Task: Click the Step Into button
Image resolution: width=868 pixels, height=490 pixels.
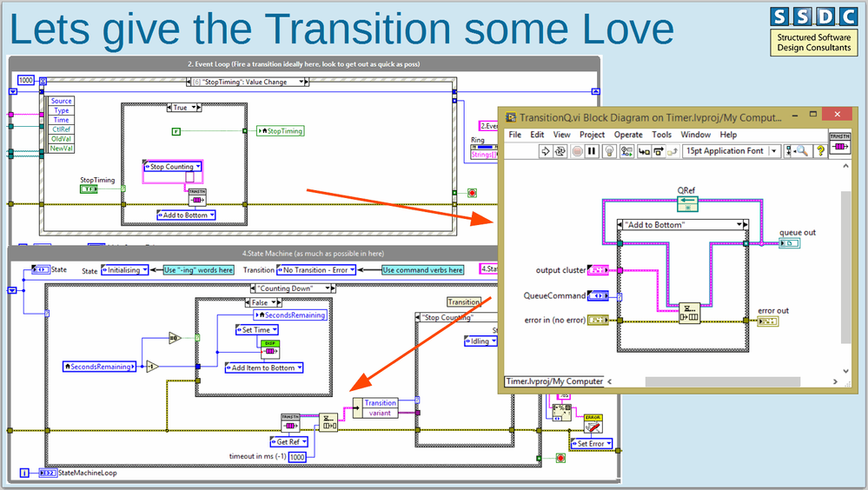Action: pos(644,151)
